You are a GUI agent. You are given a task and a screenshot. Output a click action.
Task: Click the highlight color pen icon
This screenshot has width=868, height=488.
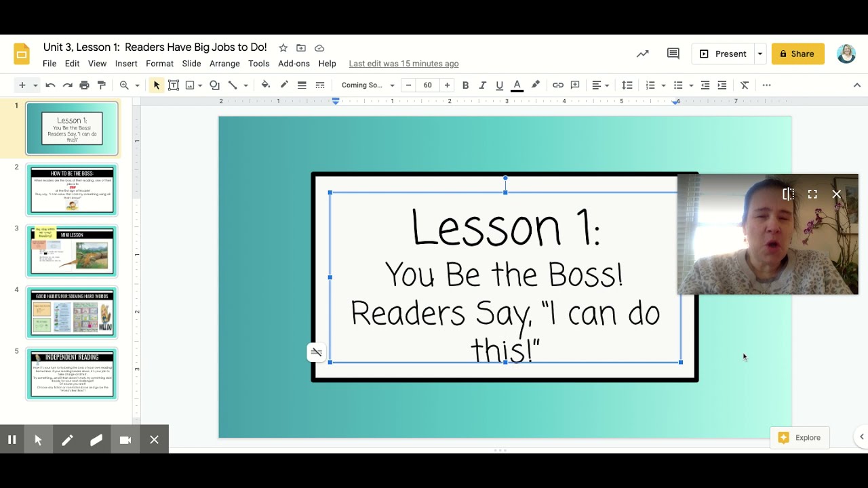point(535,85)
